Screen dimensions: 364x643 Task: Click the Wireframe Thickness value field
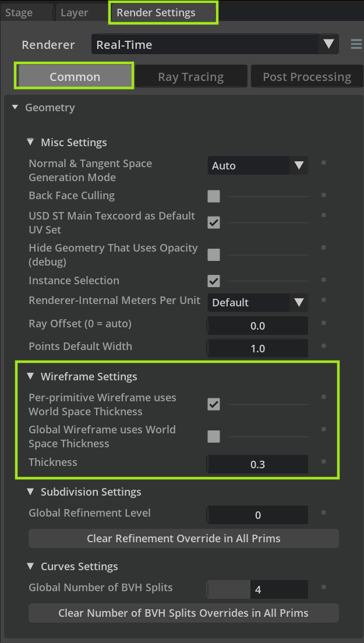click(x=257, y=464)
